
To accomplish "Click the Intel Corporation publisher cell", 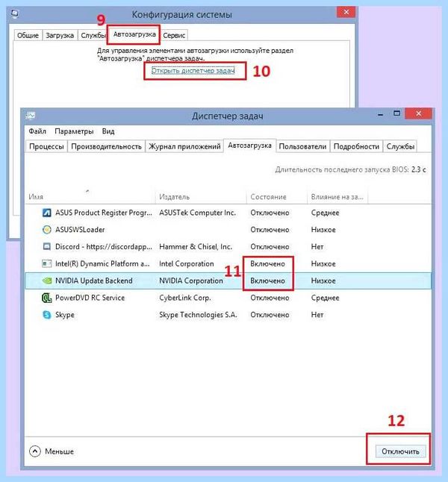I will point(186,263).
